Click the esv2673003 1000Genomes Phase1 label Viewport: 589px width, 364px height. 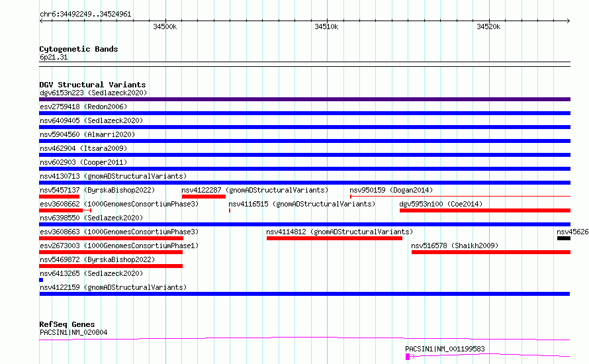(x=119, y=246)
